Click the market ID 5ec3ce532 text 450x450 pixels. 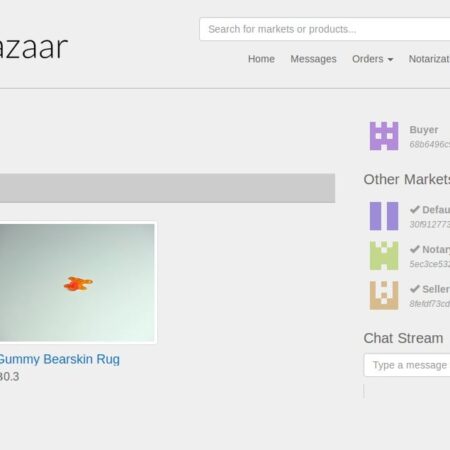[x=430, y=264]
